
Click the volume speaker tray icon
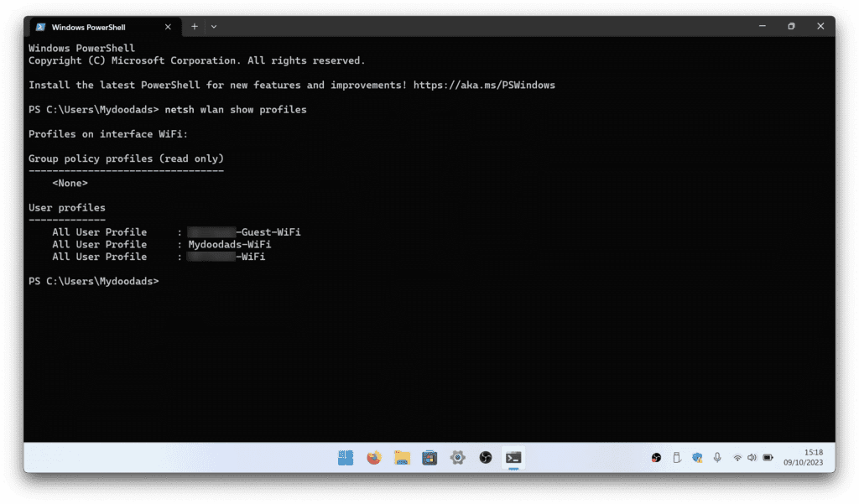tap(752, 457)
